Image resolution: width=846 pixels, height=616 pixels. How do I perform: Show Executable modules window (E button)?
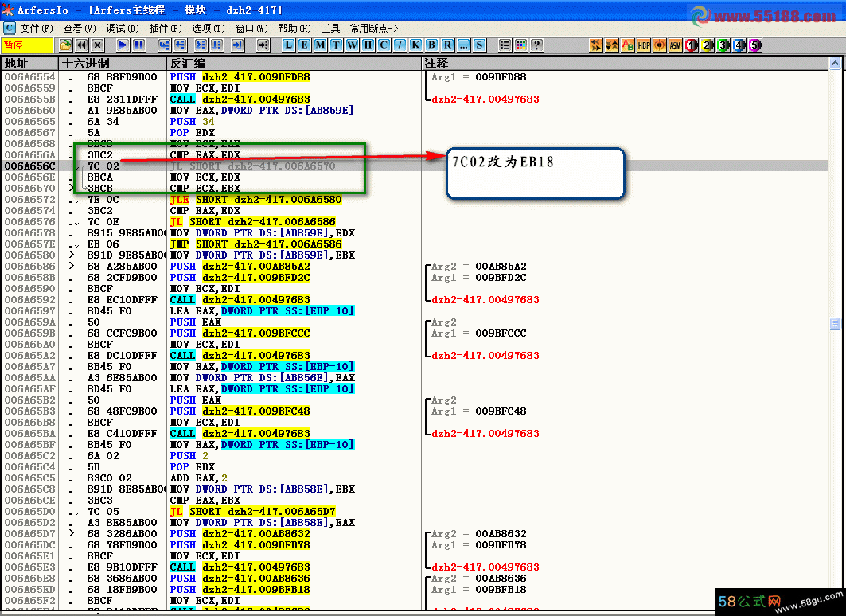click(x=304, y=45)
